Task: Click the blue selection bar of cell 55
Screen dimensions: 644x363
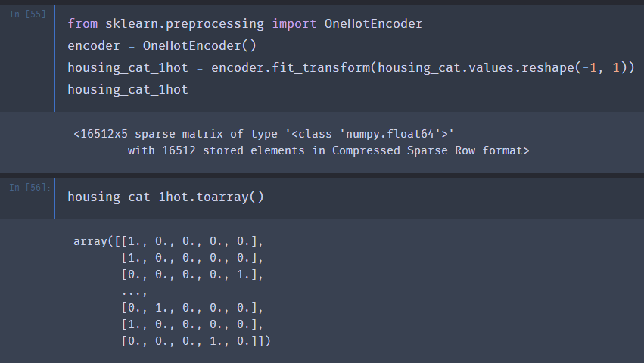Action: (x=54, y=58)
